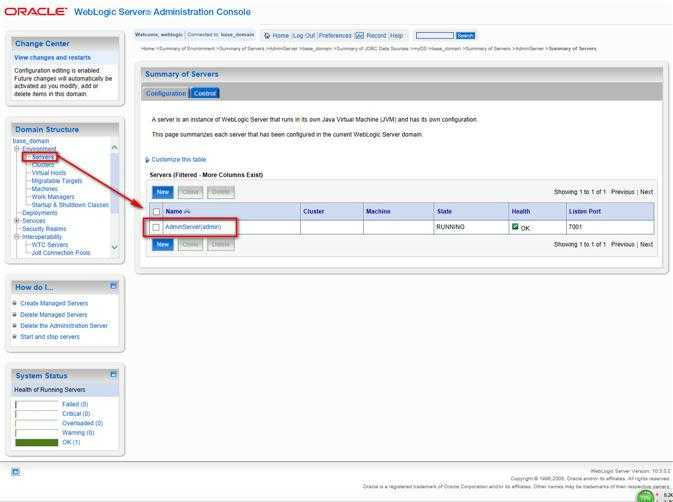Click the New button above the table
Viewport: 673px width, 502px height.
(x=163, y=192)
